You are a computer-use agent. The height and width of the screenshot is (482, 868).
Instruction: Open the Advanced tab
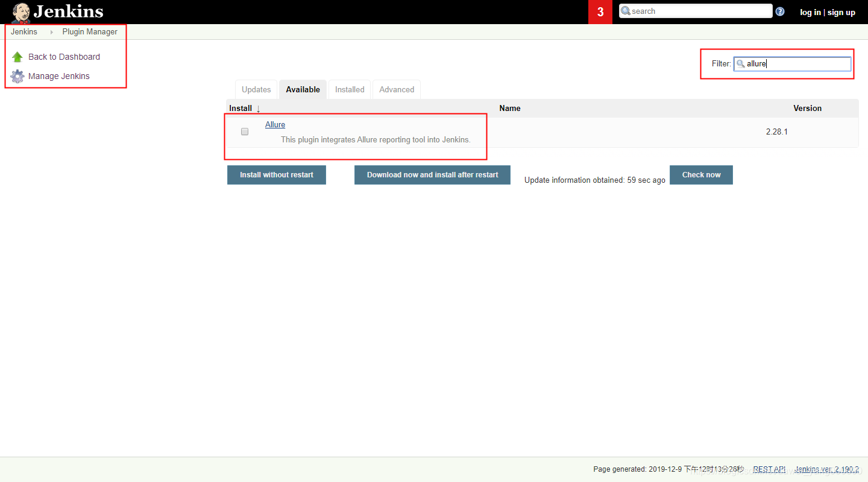pos(397,89)
